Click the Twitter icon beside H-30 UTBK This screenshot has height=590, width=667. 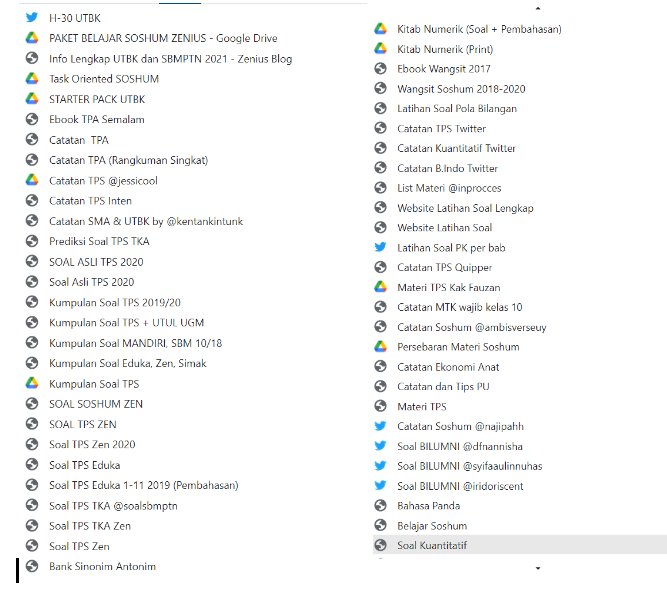click(x=32, y=17)
